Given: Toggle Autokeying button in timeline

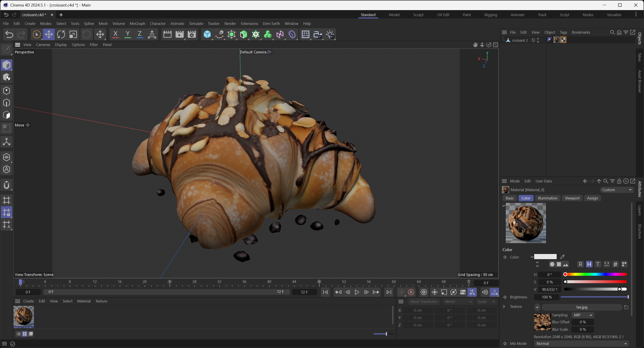Looking at the screenshot, I should (411, 292).
